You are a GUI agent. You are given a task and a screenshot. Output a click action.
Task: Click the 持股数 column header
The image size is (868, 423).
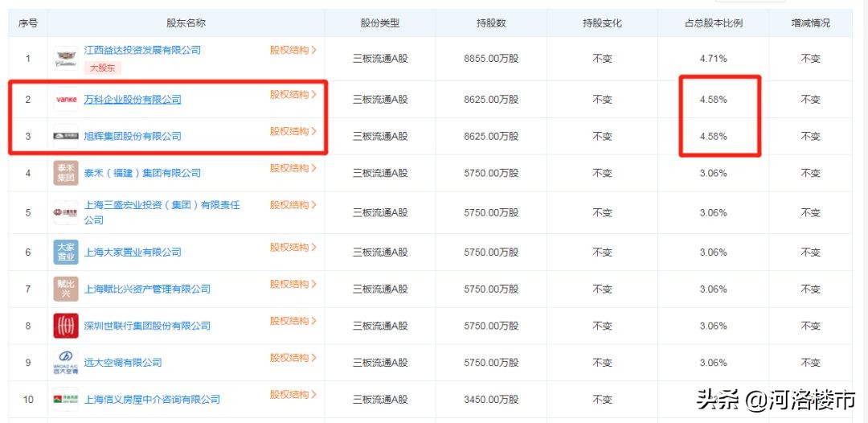(491, 23)
